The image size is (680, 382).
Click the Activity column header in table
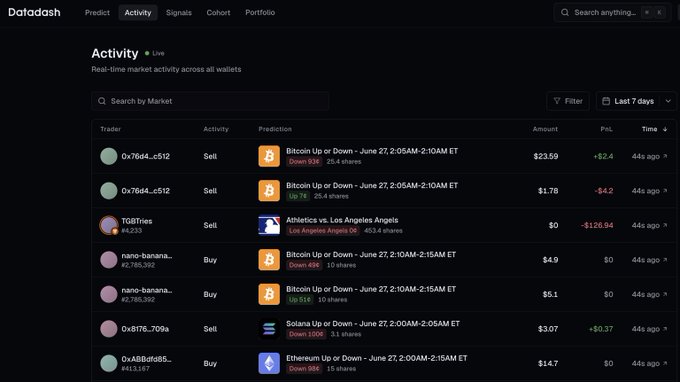(216, 129)
